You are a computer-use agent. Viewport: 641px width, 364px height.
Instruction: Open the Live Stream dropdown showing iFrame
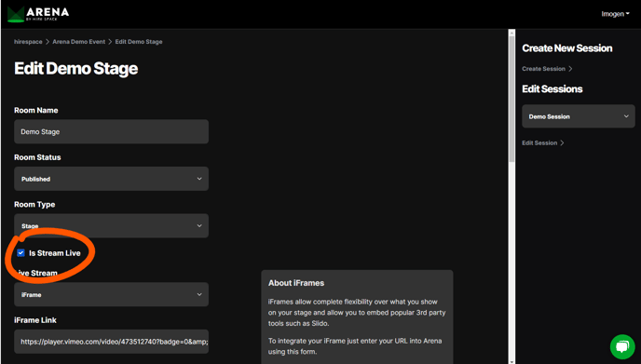[111, 294]
